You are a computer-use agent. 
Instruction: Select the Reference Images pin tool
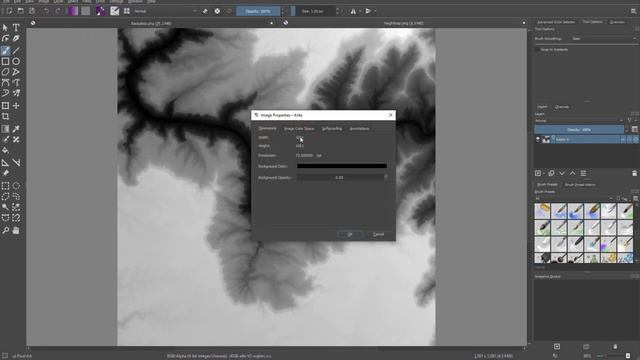tap(5, 173)
